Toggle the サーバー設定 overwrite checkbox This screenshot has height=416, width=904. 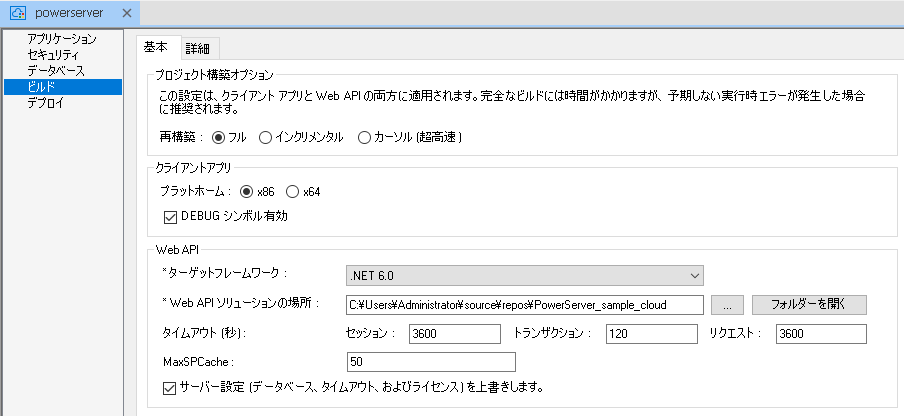[168, 386]
